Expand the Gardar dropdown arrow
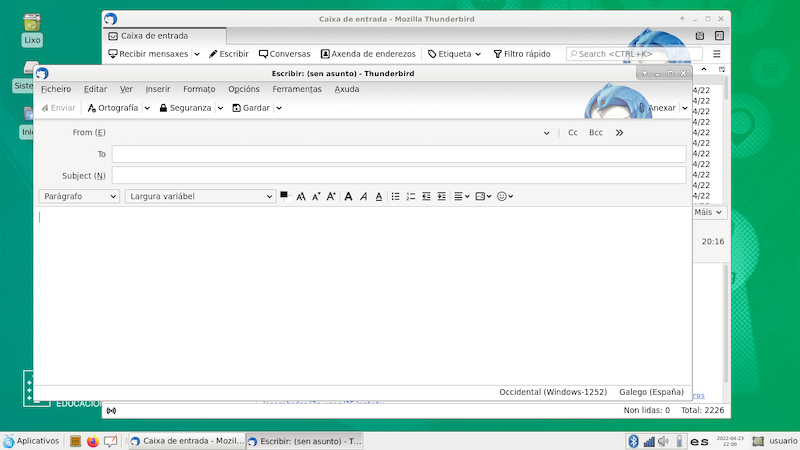Viewport: 800px width, 450px height. 279,108
